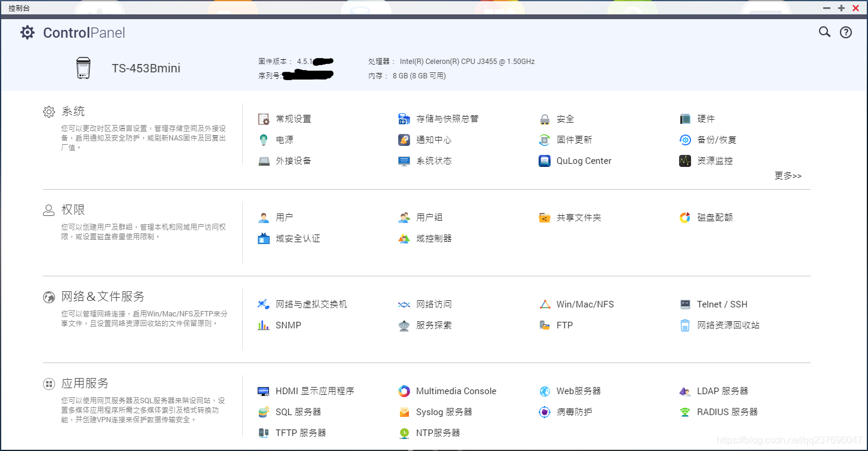Open the help question mark

click(x=845, y=32)
